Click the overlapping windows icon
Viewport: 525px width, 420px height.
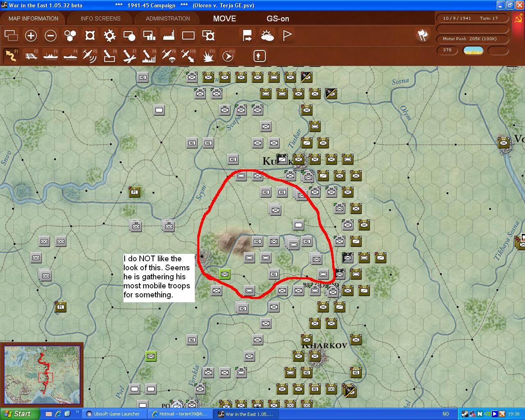(11, 36)
